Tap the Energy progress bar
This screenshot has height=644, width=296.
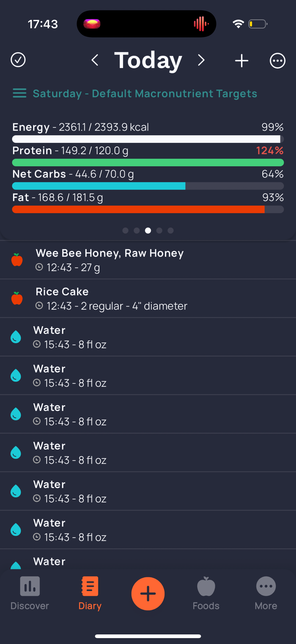click(x=148, y=139)
